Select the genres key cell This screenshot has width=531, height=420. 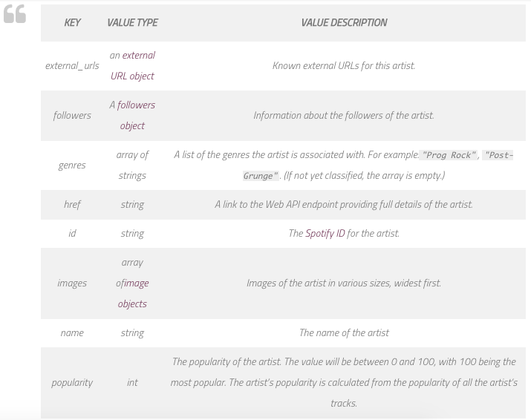tap(72, 165)
